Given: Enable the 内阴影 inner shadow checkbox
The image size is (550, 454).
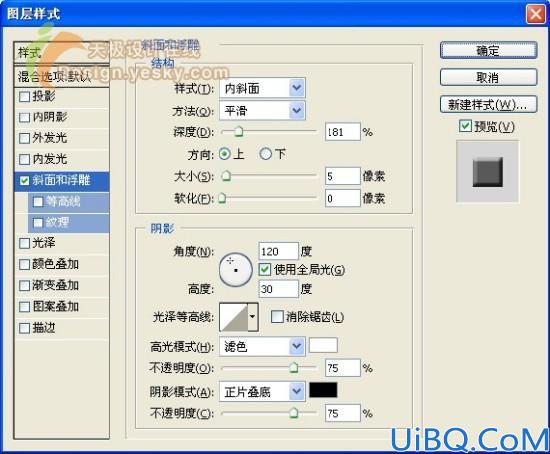Looking at the screenshot, I should pos(24,117).
